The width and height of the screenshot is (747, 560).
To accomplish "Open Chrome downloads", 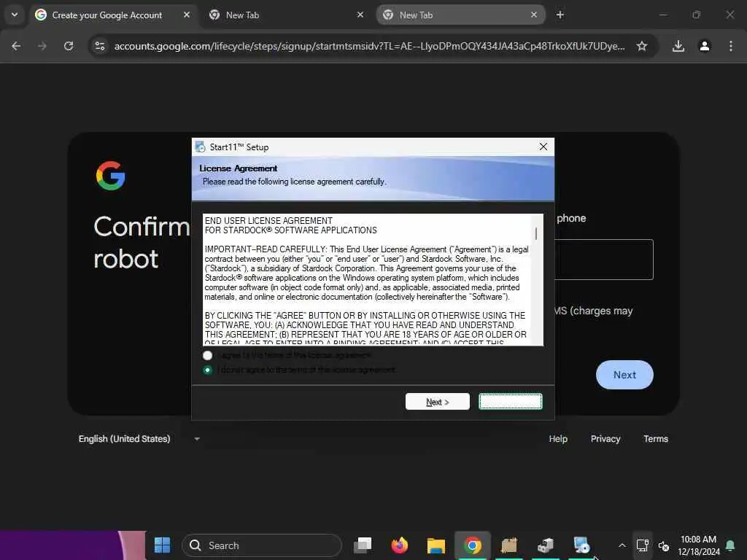I will [678, 46].
